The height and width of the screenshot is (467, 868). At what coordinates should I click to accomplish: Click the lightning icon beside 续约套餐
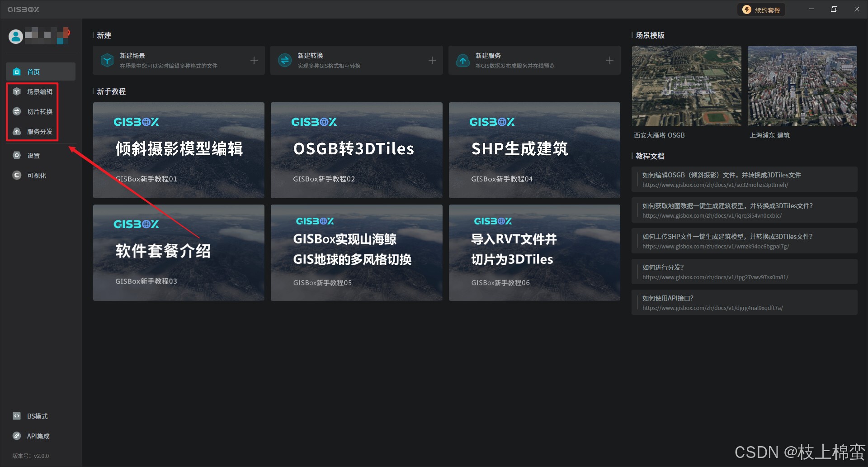[747, 10]
